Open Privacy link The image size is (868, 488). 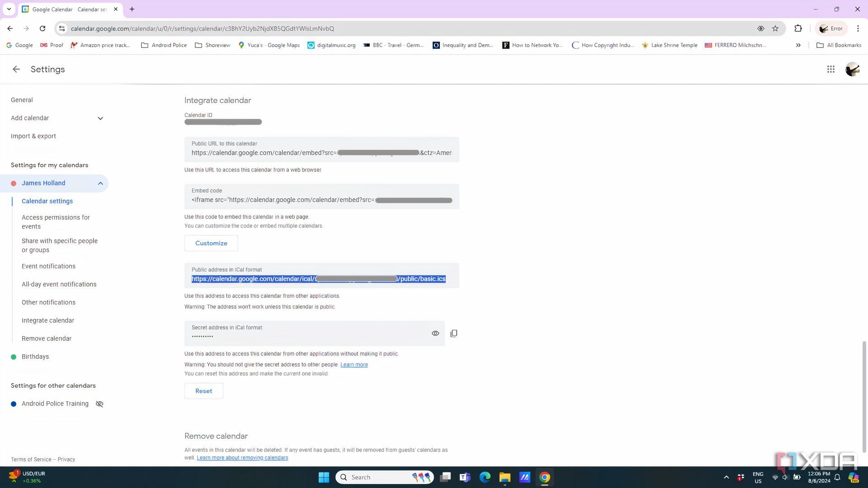click(66, 460)
